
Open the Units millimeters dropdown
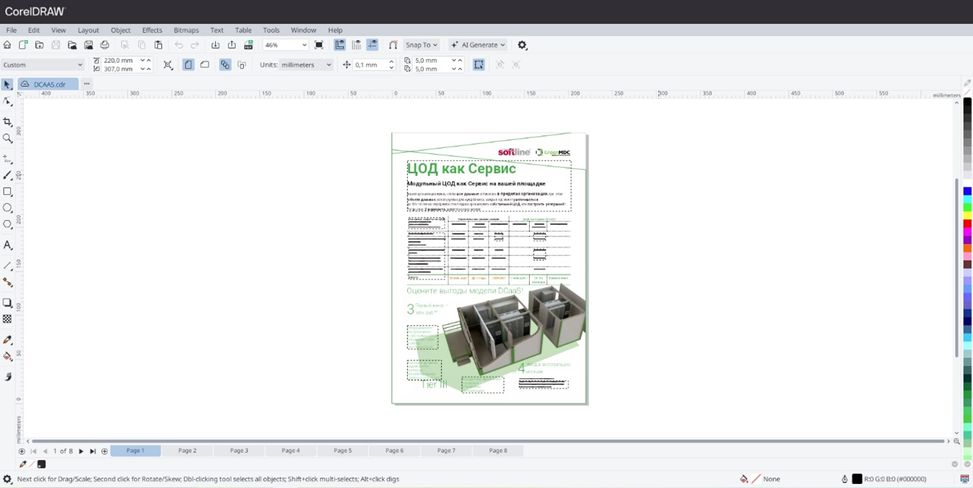pyautogui.click(x=305, y=65)
